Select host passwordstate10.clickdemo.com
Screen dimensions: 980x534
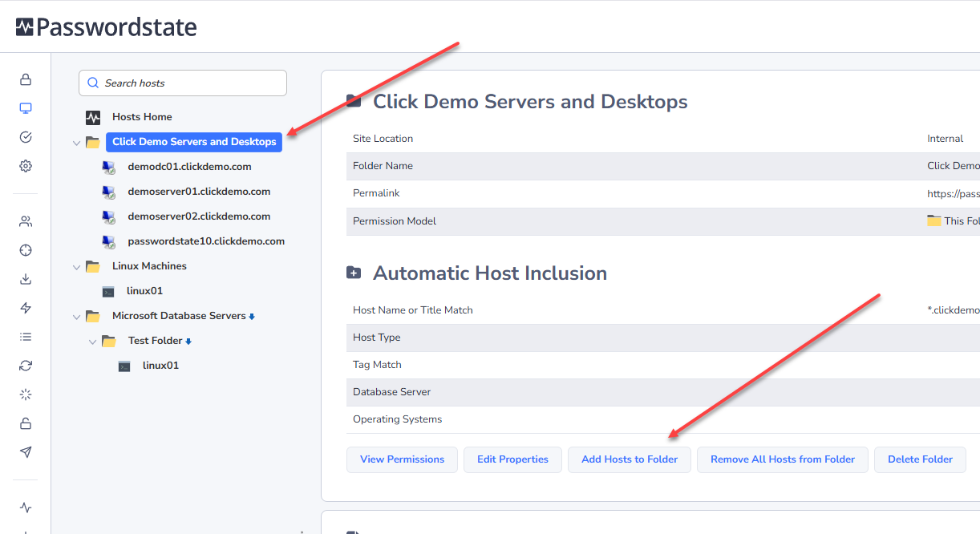[x=206, y=241]
